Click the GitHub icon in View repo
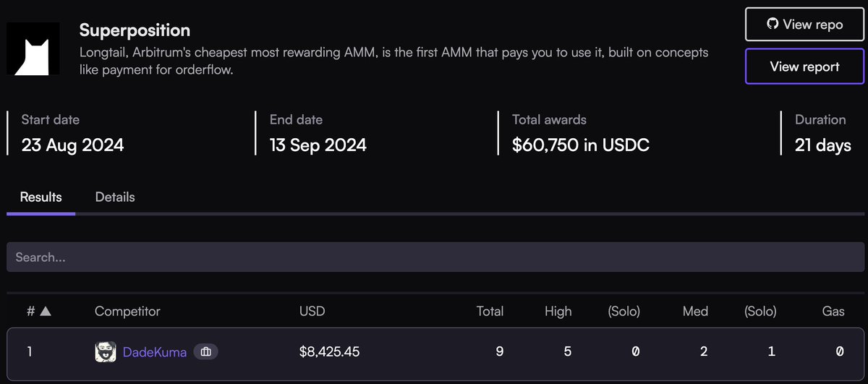 click(x=773, y=25)
